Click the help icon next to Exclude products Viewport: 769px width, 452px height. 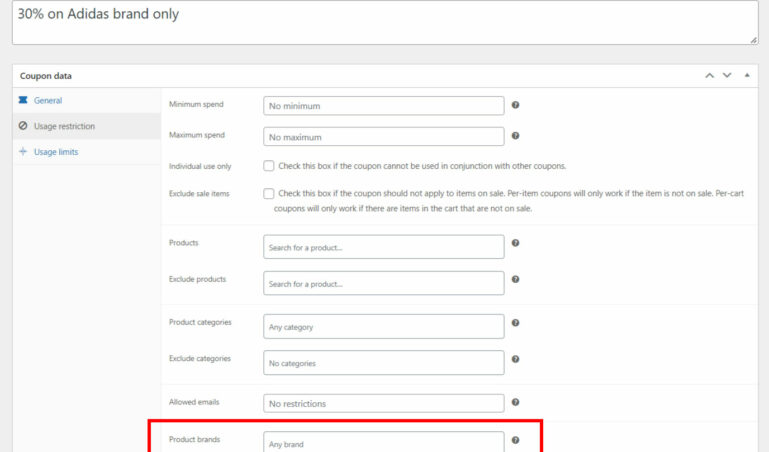pos(515,279)
